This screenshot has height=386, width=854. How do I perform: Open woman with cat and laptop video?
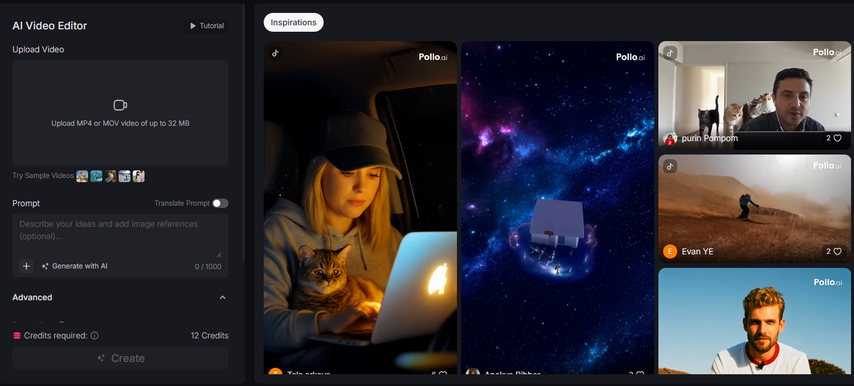tap(360, 207)
